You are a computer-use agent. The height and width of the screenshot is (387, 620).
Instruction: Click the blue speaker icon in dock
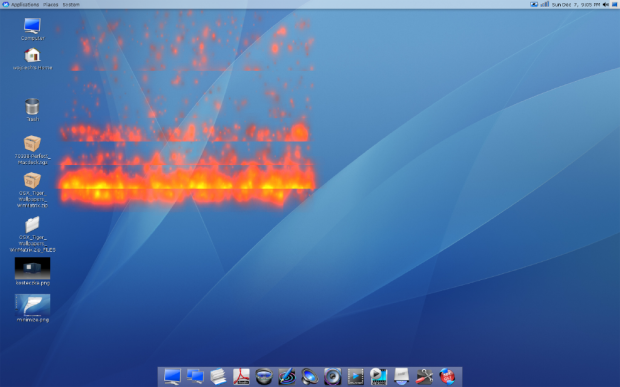(309, 376)
